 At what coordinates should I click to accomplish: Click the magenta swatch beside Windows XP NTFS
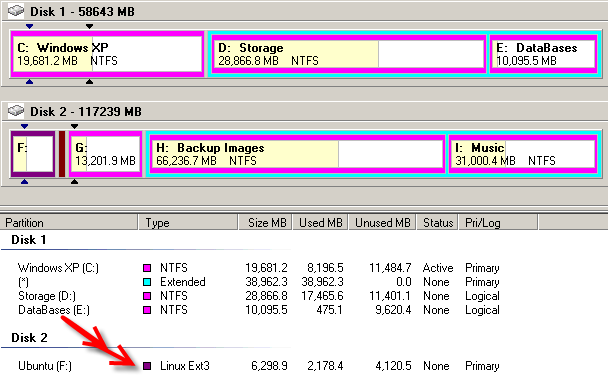(147, 268)
